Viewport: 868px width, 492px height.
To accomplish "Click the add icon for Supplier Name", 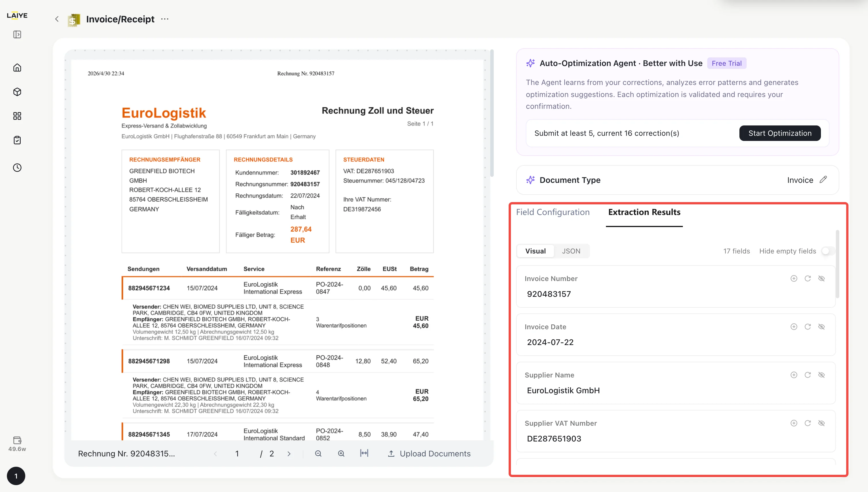I will click(794, 375).
